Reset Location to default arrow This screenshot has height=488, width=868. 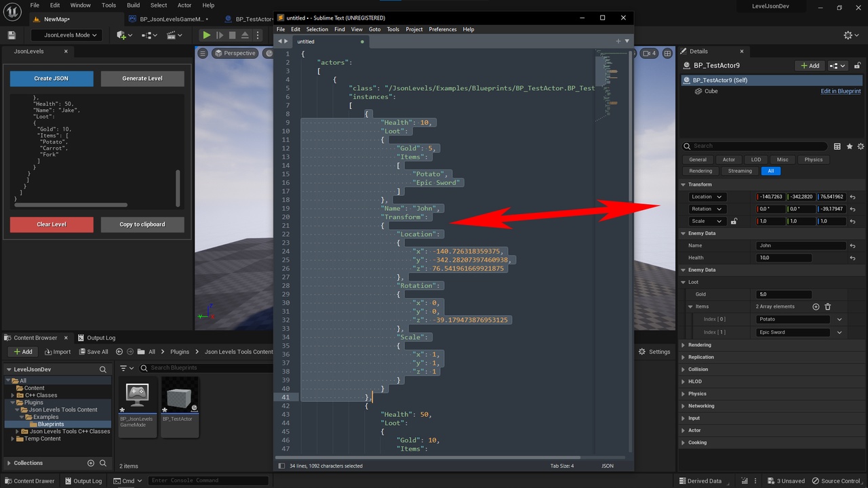[853, 197]
